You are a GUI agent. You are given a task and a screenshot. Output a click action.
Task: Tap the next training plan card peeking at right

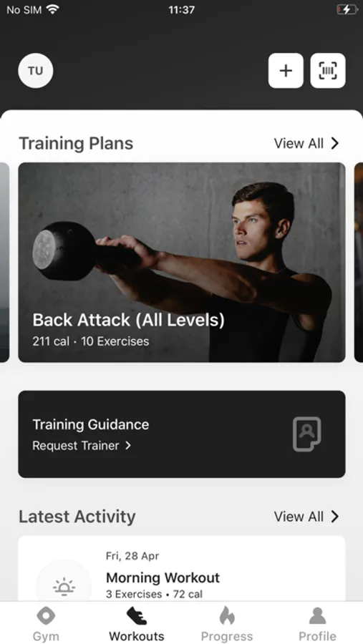pyautogui.click(x=359, y=262)
